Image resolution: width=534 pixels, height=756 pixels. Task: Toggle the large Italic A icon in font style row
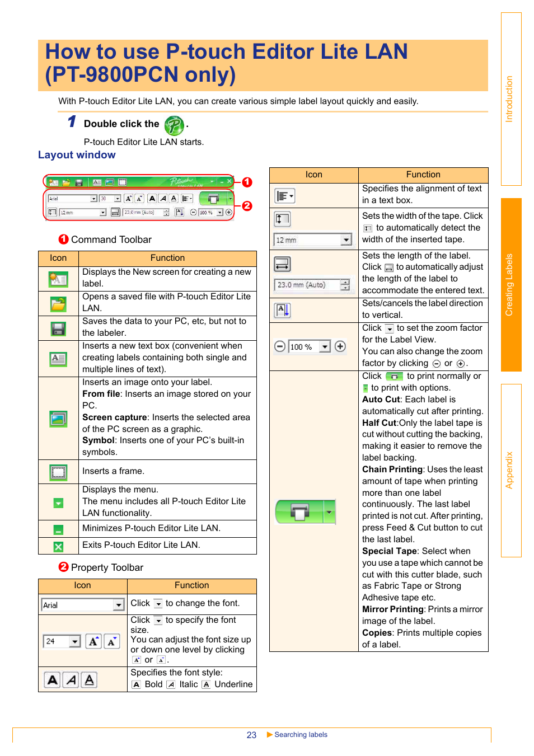[x=71, y=680]
